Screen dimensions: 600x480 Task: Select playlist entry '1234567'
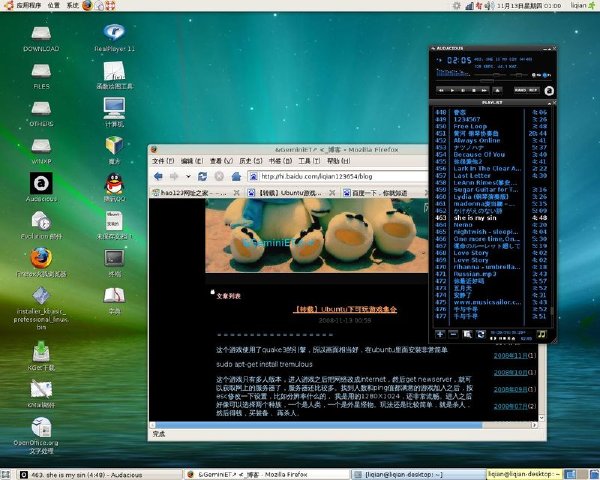[491, 119]
